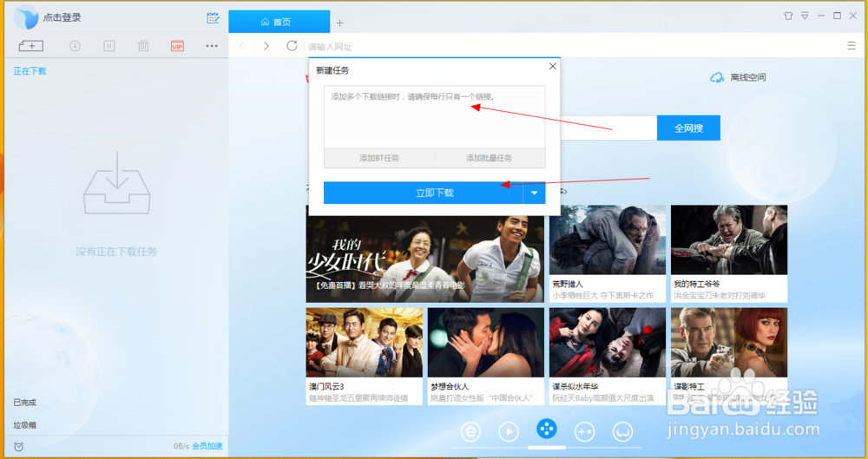Click the 立即下载 button

pos(423,193)
